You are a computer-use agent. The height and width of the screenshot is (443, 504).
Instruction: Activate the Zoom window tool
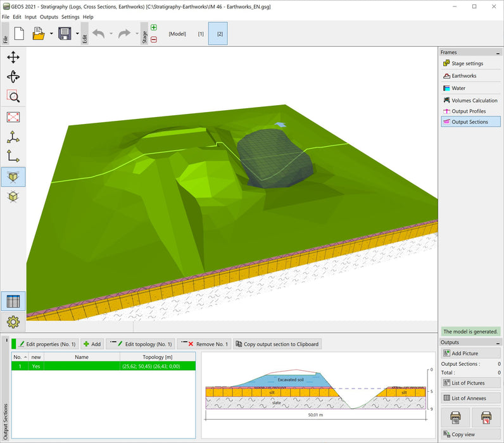(13, 97)
